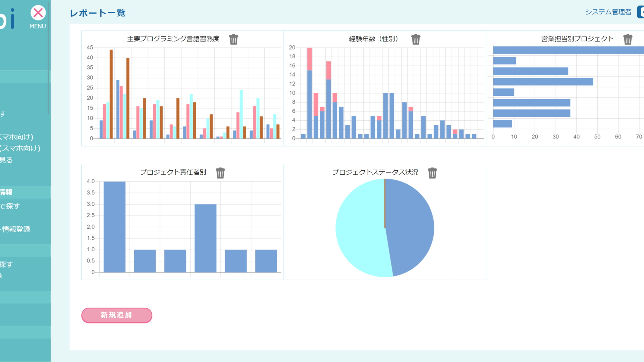
Task: Click the 主要プログラミング言語習熟度 chart title
Action: 173,39
